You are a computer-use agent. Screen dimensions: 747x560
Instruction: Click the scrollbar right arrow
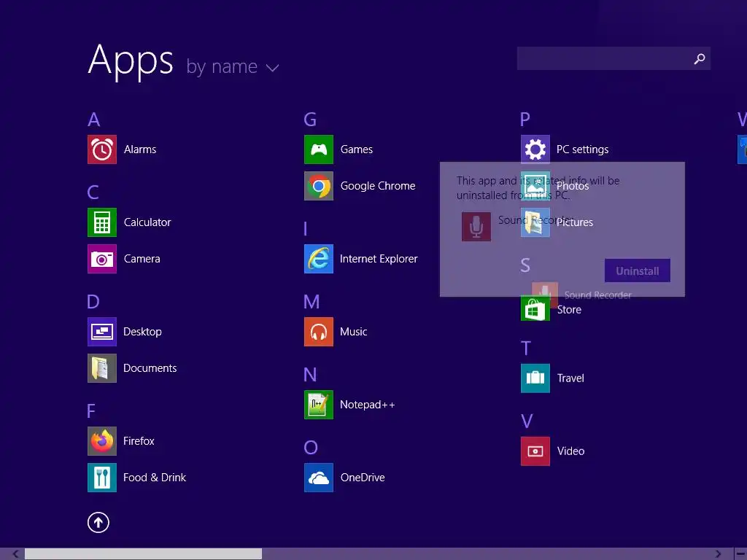click(719, 554)
